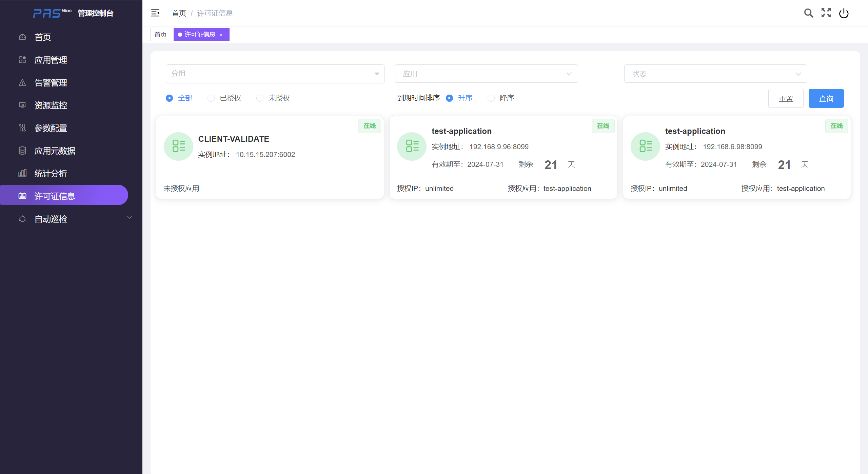The height and width of the screenshot is (474, 868).
Task: Click the power logout icon
Action: pyautogui.click(x=844, y=13)
